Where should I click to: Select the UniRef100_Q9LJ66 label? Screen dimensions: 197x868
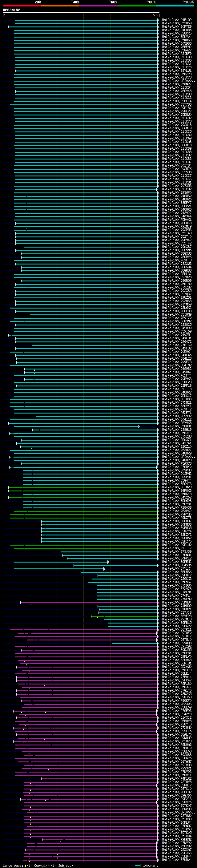click(177, 853)
